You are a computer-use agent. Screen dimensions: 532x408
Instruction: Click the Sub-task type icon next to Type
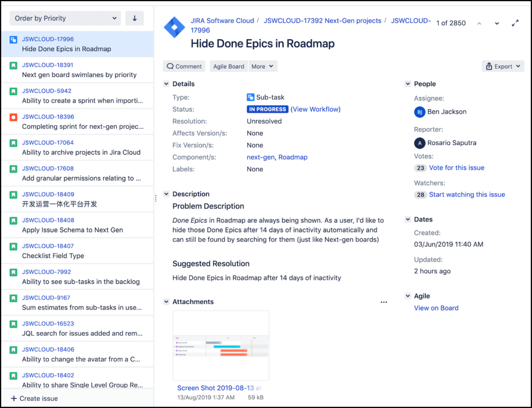tap(249, 96)
